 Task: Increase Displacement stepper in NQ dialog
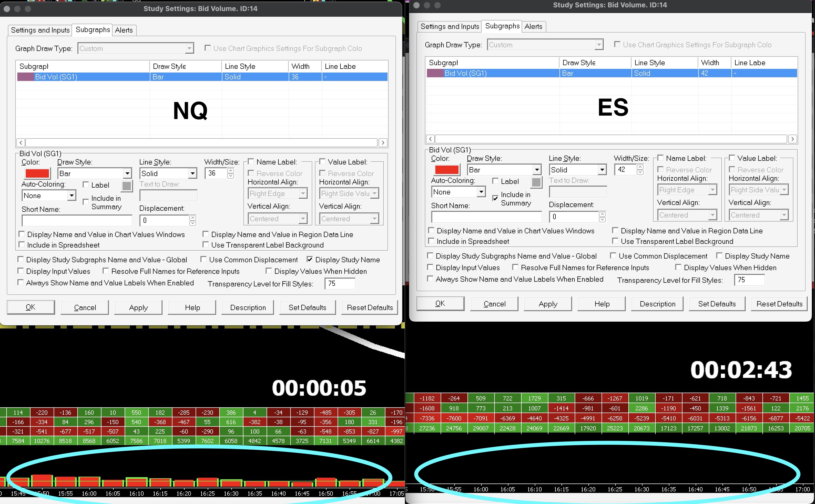[x=192, y=218]
